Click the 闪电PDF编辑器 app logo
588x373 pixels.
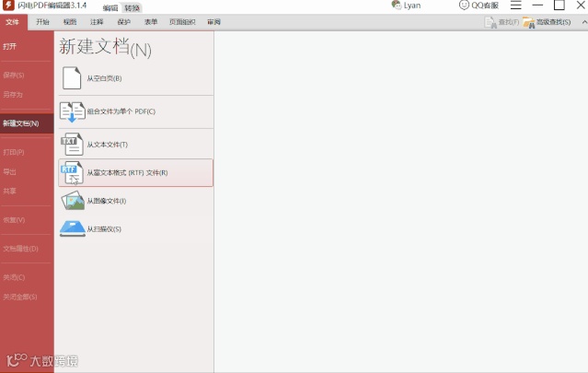[8, 6]
